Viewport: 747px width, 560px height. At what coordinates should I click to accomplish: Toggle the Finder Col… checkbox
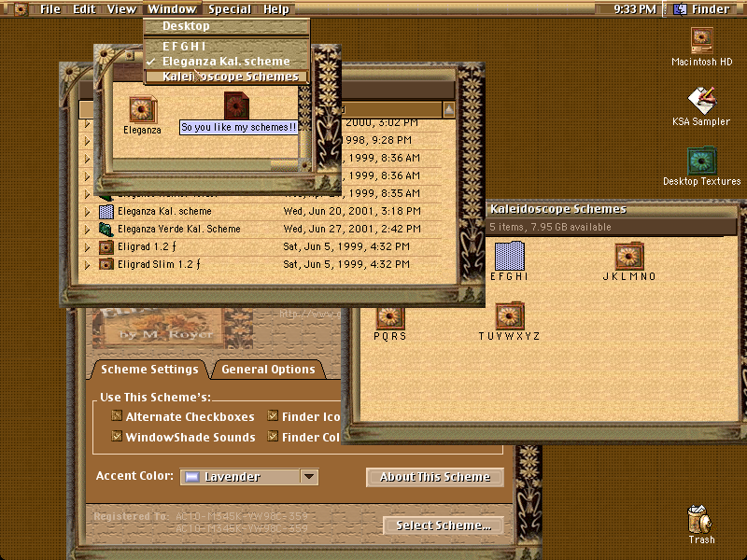(273, 436)
